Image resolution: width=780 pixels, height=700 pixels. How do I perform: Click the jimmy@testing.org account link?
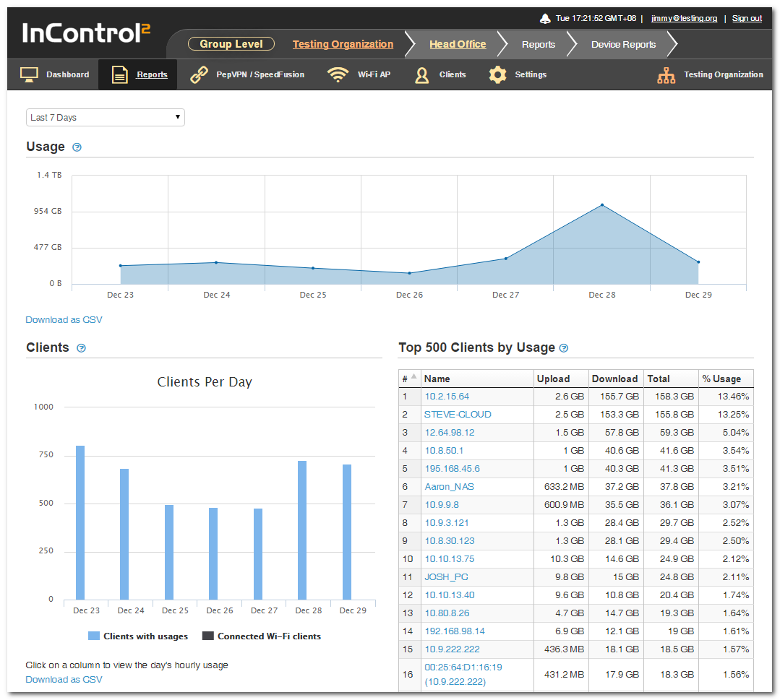684,18
